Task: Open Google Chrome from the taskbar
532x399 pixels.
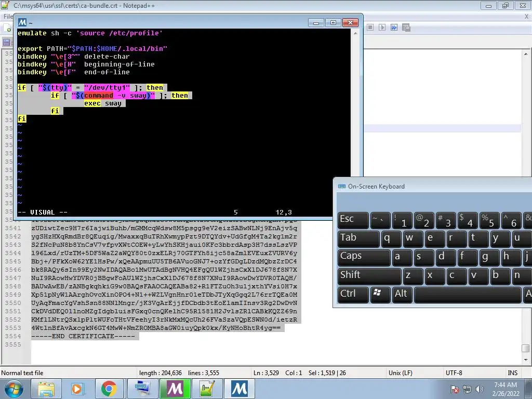Action: (x=109, y=389)
